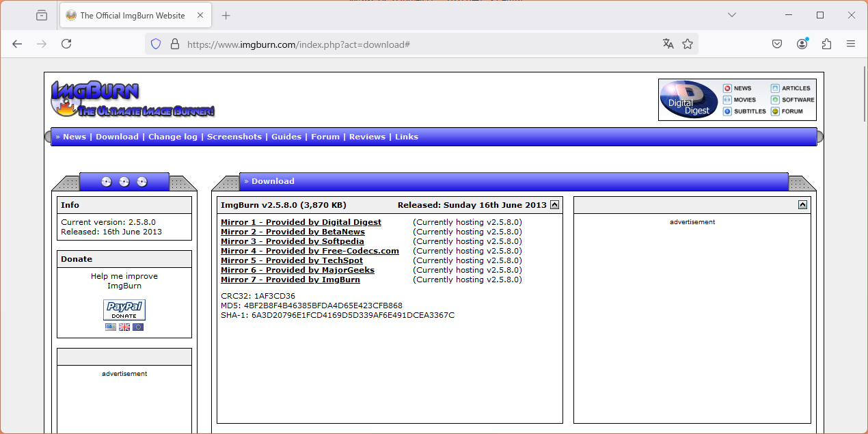Click the ImgBurn logo in the page header
Image resolution: width=868 pixels, height=434 pixels.
133,98
